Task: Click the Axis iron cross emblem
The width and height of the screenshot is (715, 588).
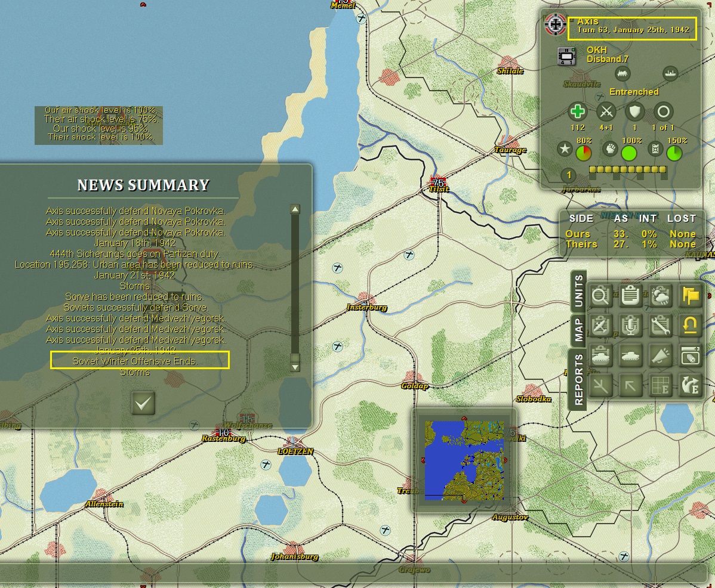Action: (x=556, y=24)
